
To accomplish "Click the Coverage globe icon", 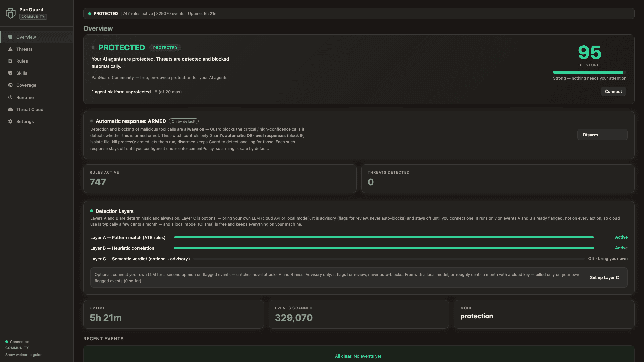I will (x=10, y=85).
